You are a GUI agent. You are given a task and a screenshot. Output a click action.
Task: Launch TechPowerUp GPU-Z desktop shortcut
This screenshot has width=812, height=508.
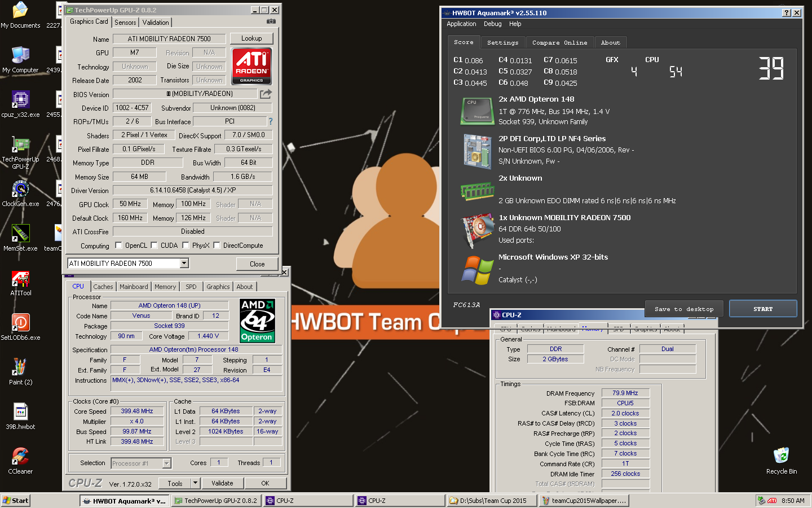pos(20,153)
